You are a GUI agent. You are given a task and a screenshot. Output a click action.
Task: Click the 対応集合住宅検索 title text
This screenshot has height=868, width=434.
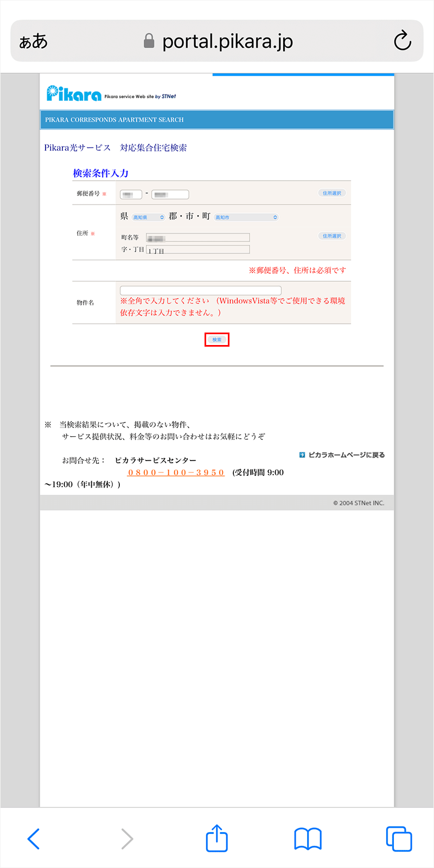154,148
